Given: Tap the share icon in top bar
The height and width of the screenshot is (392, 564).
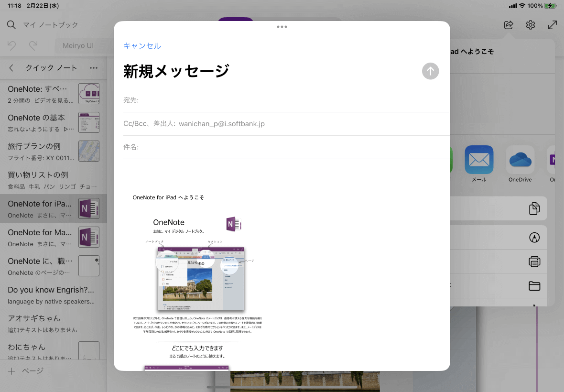Looking at the screenshot, I should [509, 25].
